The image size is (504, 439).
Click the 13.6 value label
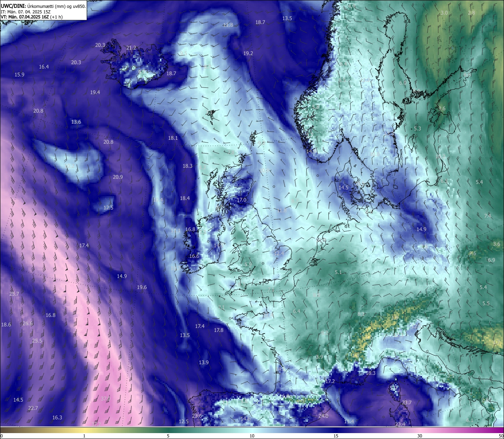pos(76,122)
